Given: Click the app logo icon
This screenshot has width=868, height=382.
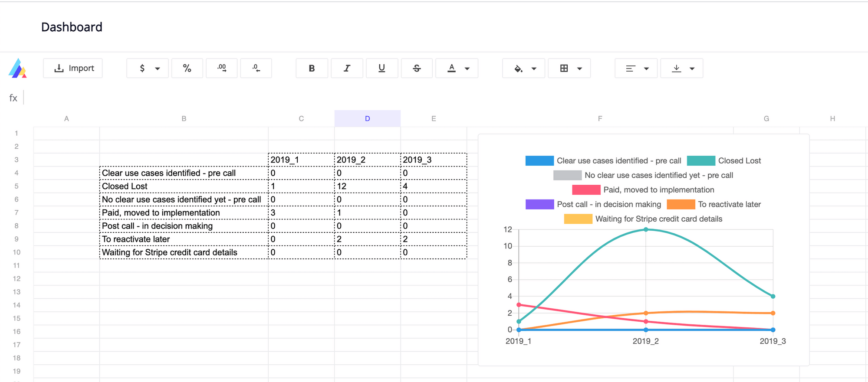Looking at the screenshot, I should (x=18, y=69).
